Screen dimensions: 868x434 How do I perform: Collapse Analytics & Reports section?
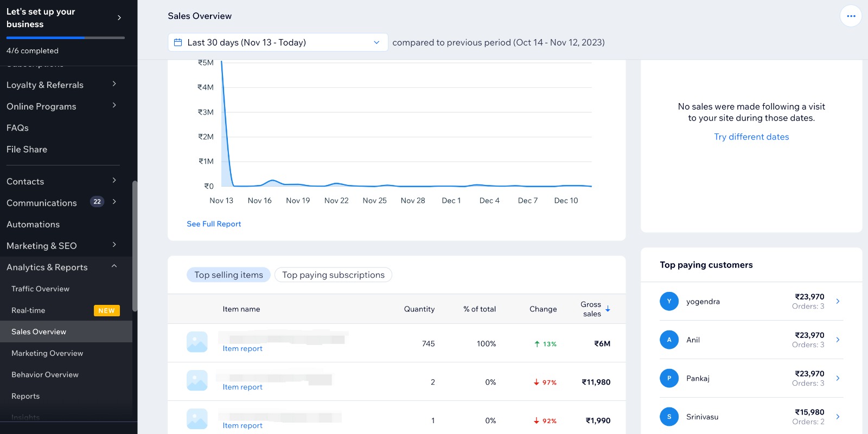[114, 266]
